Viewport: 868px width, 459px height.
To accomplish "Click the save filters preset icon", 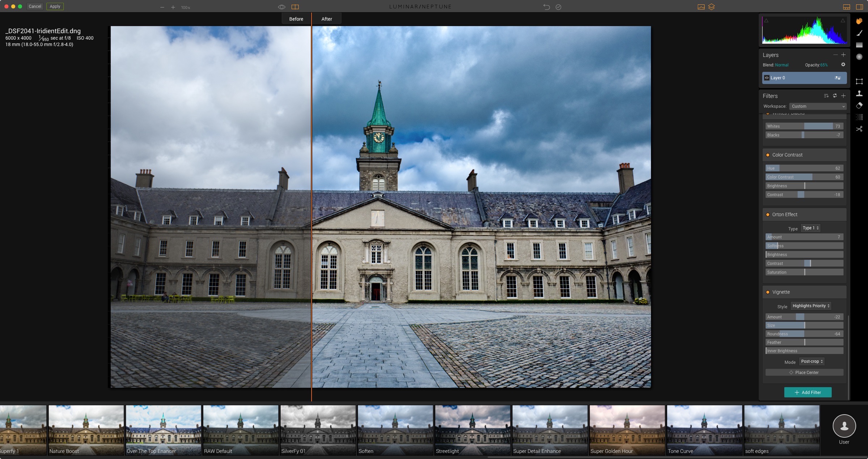I will click(x=826, y=96).
